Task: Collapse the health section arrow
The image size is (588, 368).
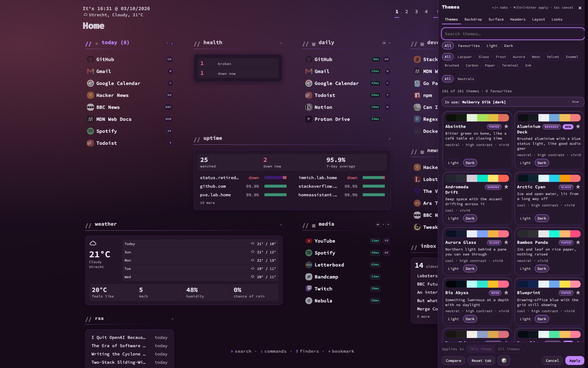Action: [x=281, y=43]
